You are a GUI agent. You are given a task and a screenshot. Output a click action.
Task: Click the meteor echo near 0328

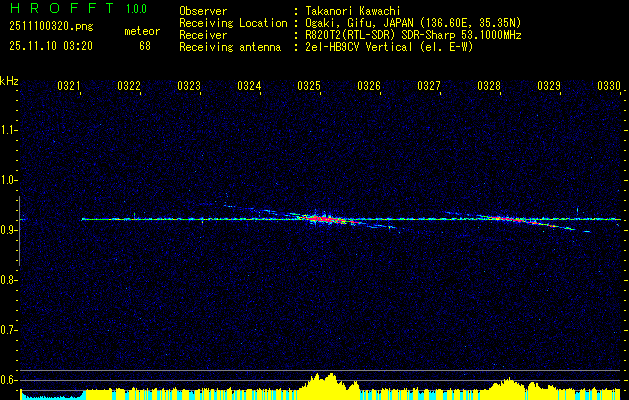(x=521, y=221)
